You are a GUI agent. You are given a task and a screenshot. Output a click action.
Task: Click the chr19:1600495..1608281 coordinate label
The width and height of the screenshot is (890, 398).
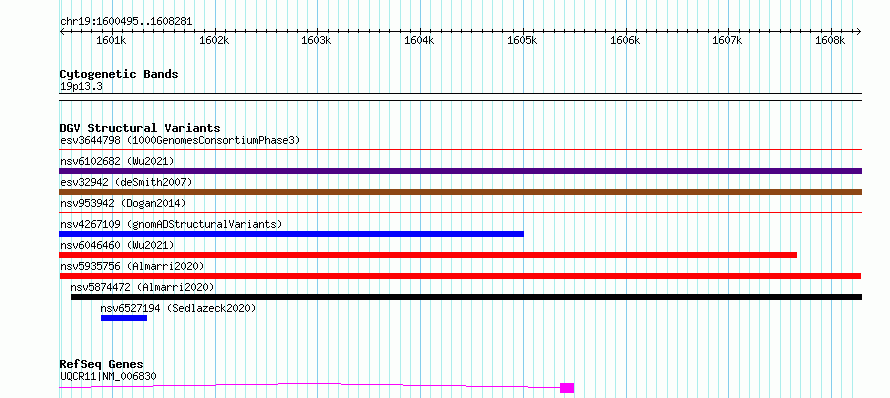[126, 22]
